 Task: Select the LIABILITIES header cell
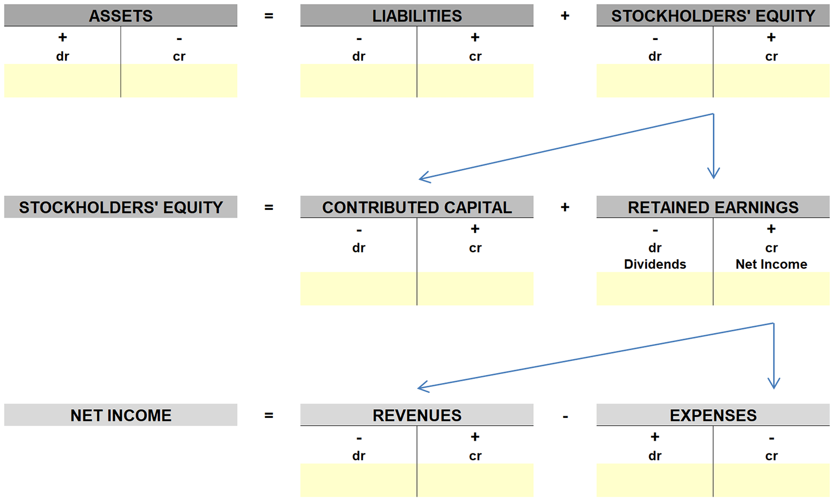(x=416, y=16)
